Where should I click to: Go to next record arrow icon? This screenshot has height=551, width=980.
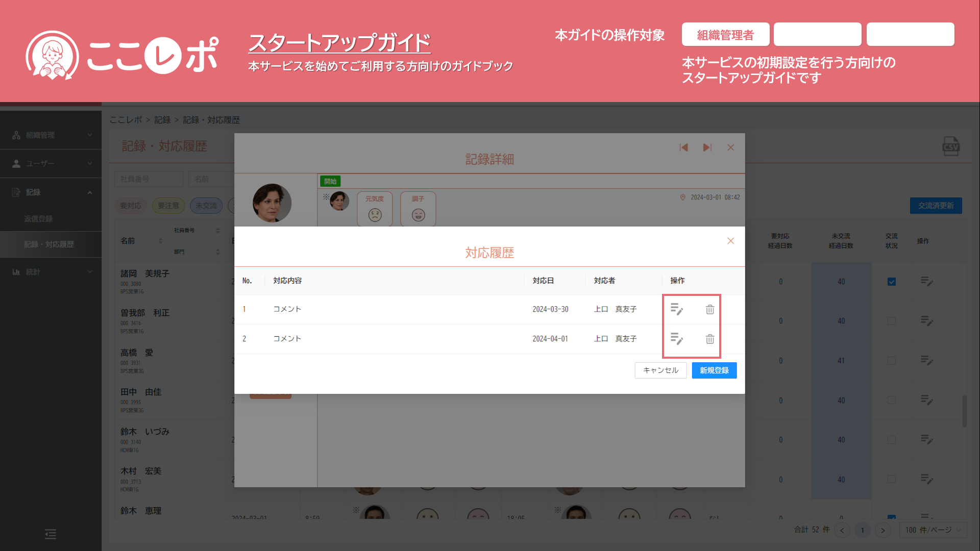click(707, 147)
